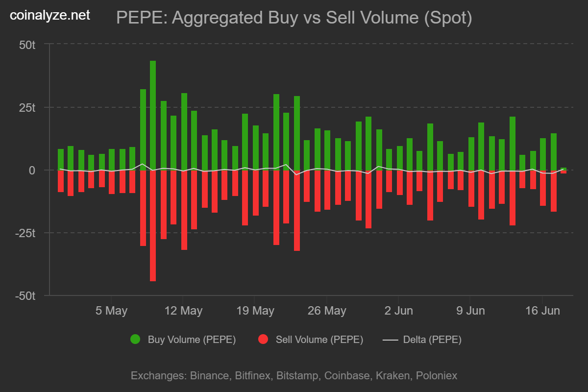
Task: Toggle Buy Volume (PEPE) series label
Action: (x=192, y=340)
